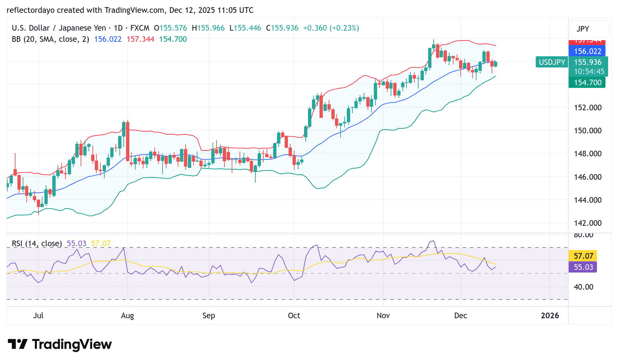Screen dimensions: 618x364
Task: Click the BB (20, SMA, close, 2) indicator title
Action: 49,39
